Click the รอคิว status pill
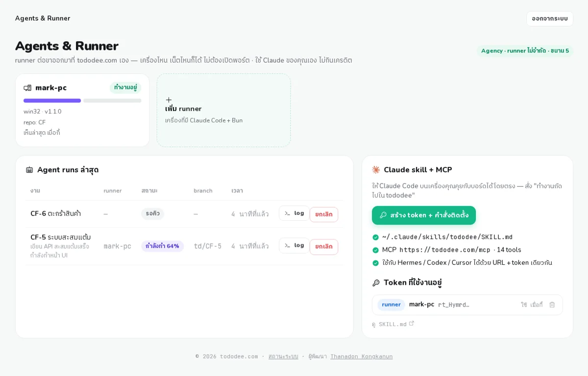The width and height of the screenshot is (588, 376). tap(152, 214)
